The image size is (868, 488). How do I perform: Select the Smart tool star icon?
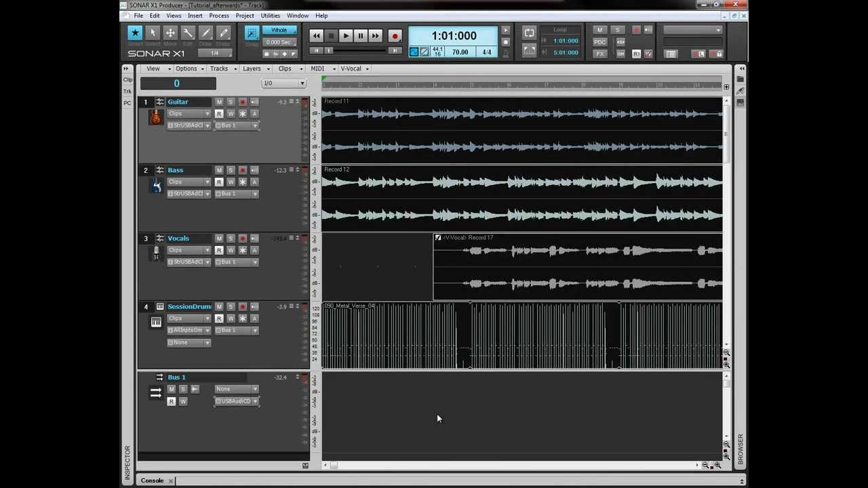[135, 33]
